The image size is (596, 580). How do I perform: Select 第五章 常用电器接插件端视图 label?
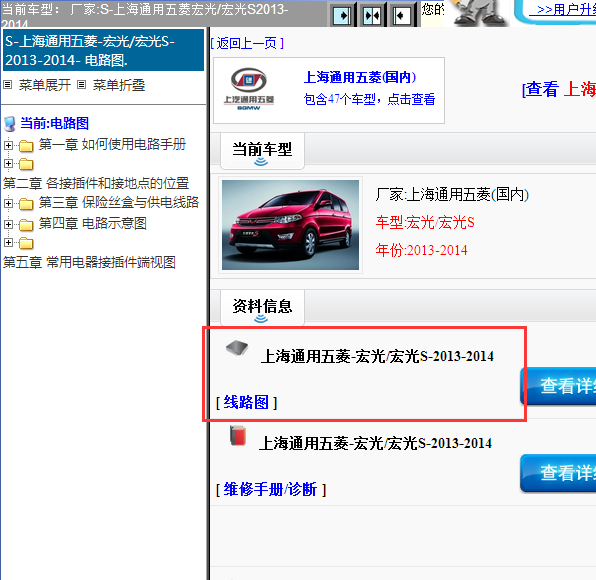(89, 262)
